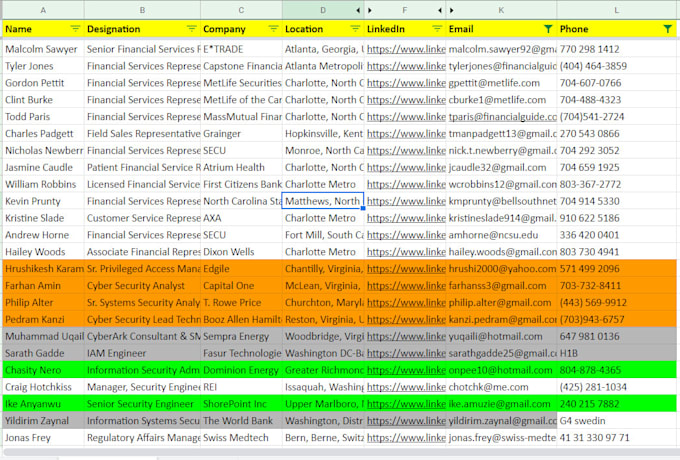Image resolution: width=680 pixels, height=460 pixels.
Task: Expand hidden columns right arrow before column F
Action: (x=370, y=10)
